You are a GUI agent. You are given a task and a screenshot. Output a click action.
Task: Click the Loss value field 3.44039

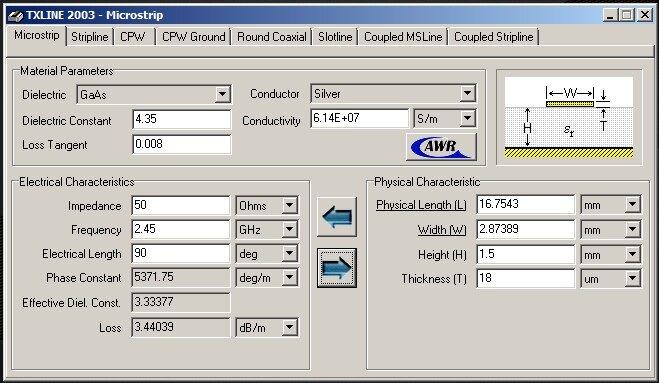(x=181, y=327)
